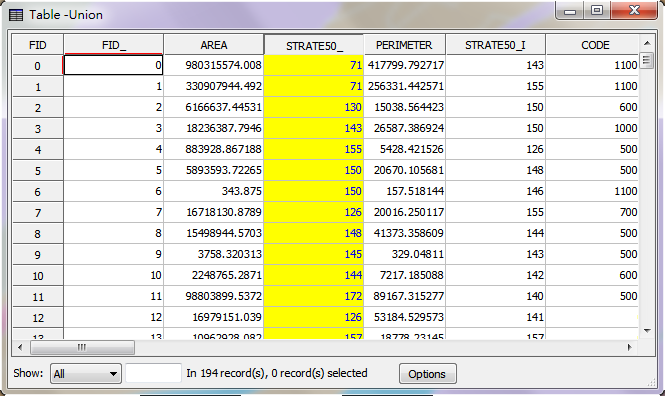Click STRATE50_ cell 143 in row 3
Image resolution: width=665 pixels, height=396 pixels.
click(x=314, y=128)
